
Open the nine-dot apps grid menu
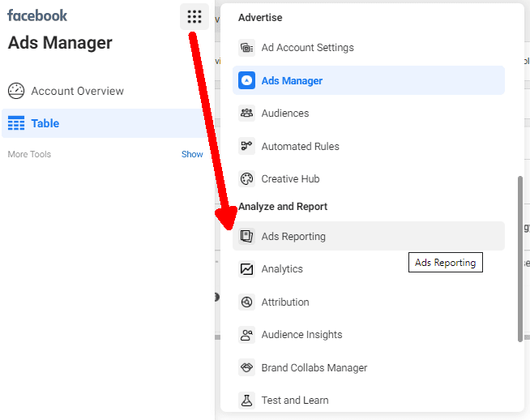(194, 16)
